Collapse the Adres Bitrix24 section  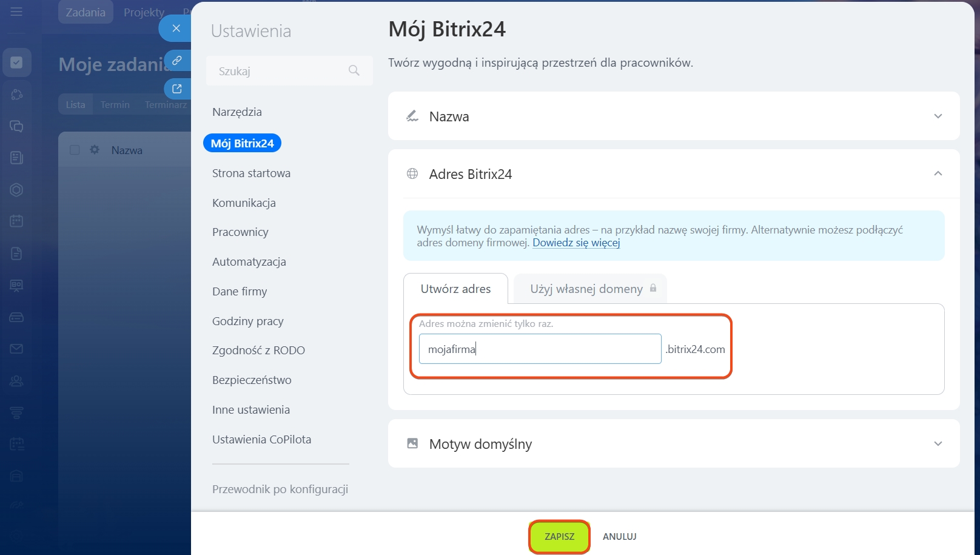pyautogui.click(x=938, y=174)
